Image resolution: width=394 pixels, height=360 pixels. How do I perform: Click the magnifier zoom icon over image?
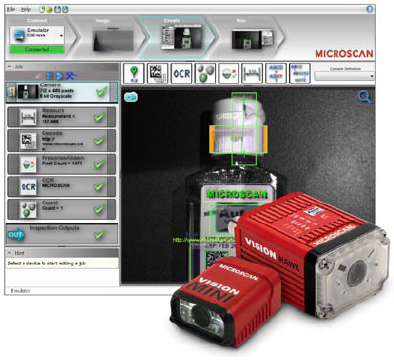(x=364, y=97)
